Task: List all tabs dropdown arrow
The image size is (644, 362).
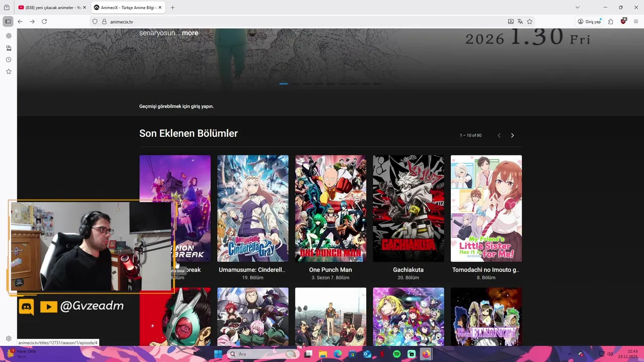Action: click(x=578, y=8)
